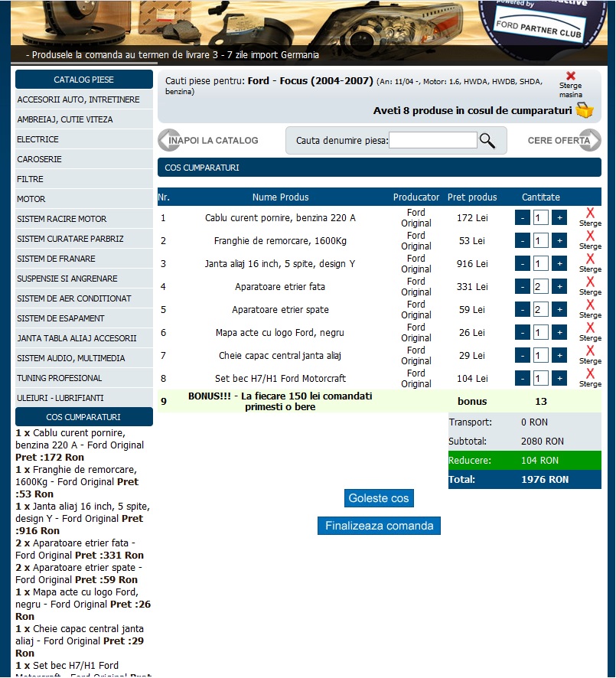Open the ELECTRICE catalog category

click(x=84, y=139)
